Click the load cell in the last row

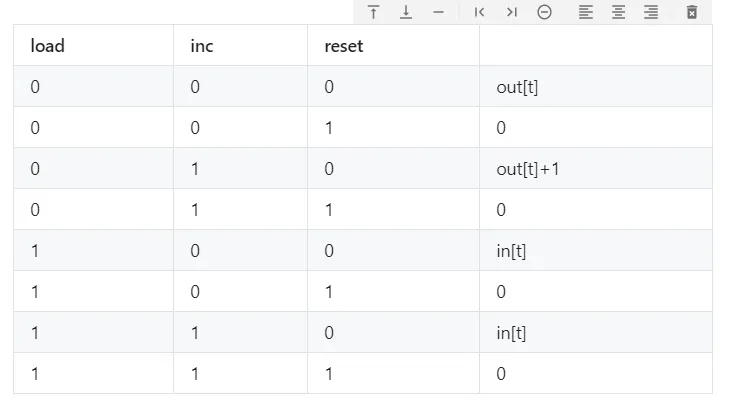(93, 374)
